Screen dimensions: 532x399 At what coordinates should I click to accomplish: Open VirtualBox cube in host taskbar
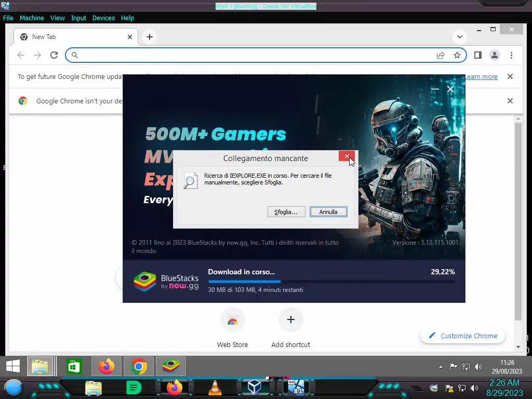(x=255, y=387)
